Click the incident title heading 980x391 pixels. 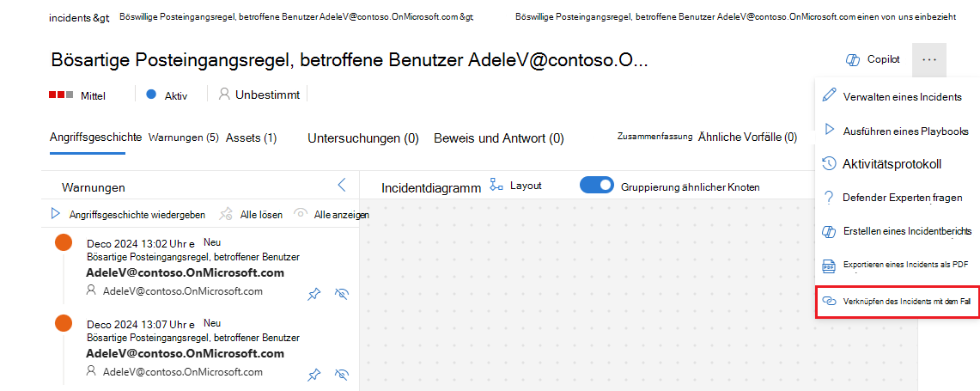pos(350,60)
